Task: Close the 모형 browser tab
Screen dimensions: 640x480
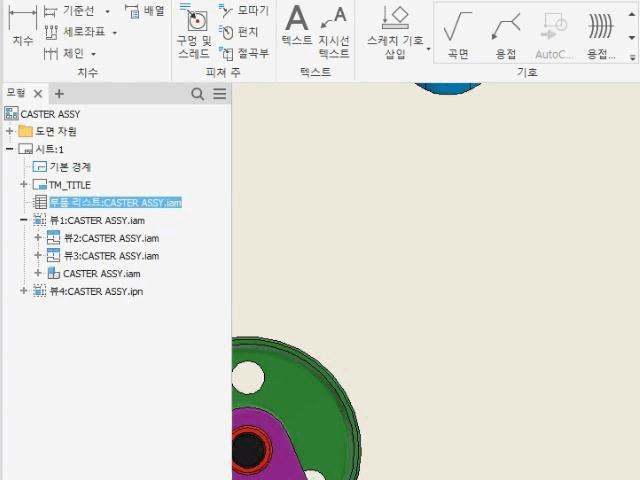Action: [38, 94]
